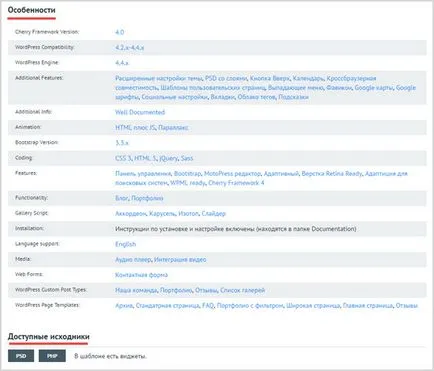The image size is (434, 371).
Task: Select the "English" language link
Action: tap(126, 244)
